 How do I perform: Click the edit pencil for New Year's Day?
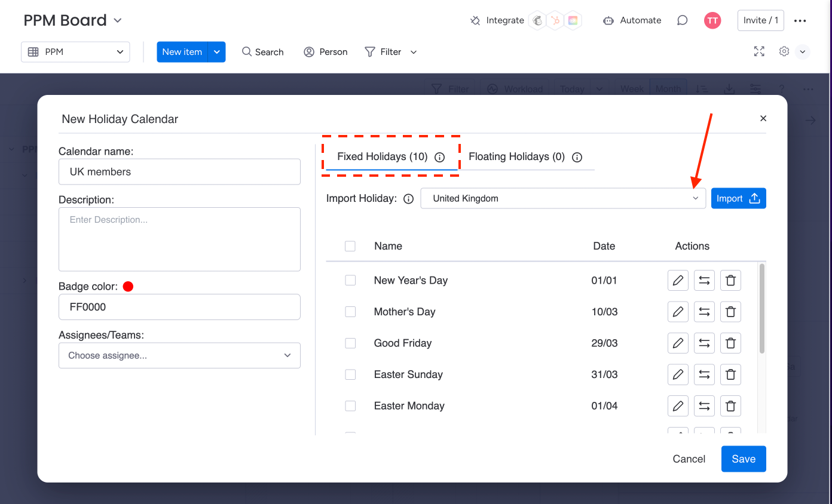678,280
